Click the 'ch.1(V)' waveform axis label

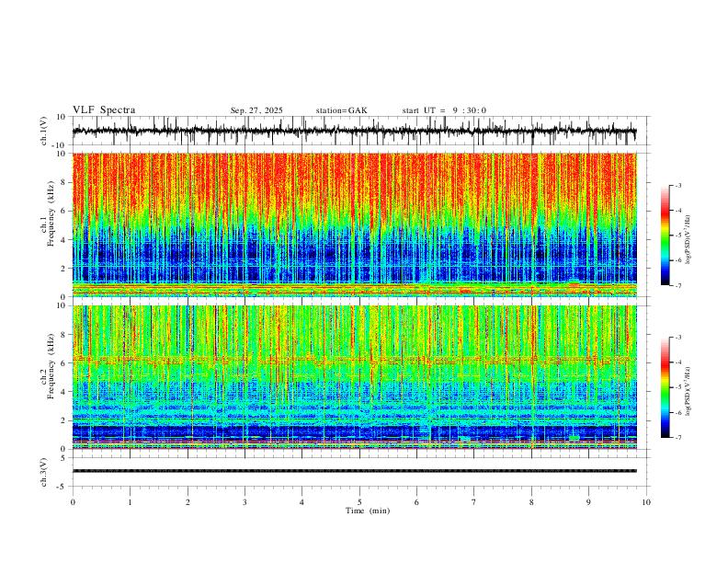click(44, 131)
